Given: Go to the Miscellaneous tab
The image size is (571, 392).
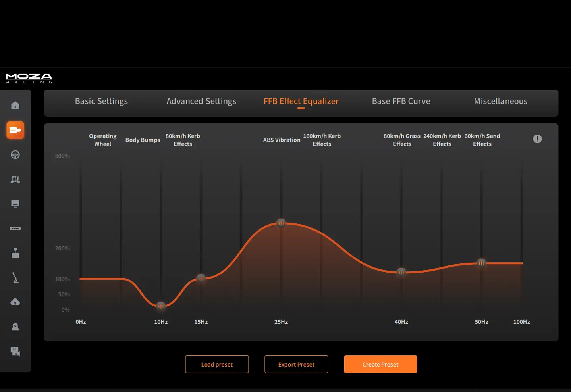Looking at the screenshot, I should point(500,101).
